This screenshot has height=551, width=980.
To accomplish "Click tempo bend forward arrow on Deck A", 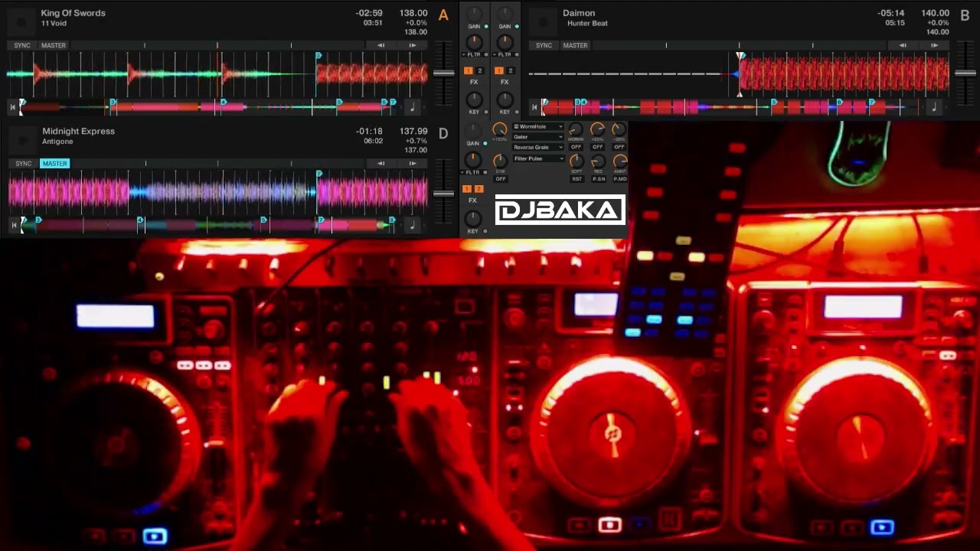I will 412,45.
